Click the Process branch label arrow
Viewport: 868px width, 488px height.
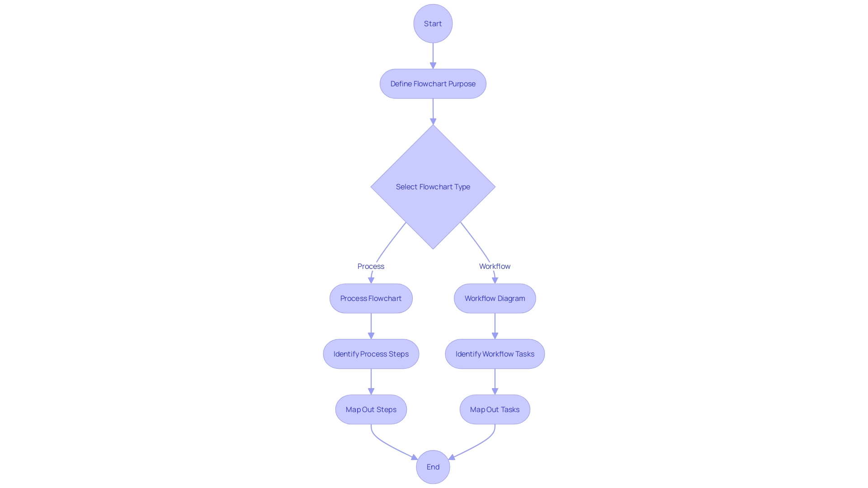point(371,279)
